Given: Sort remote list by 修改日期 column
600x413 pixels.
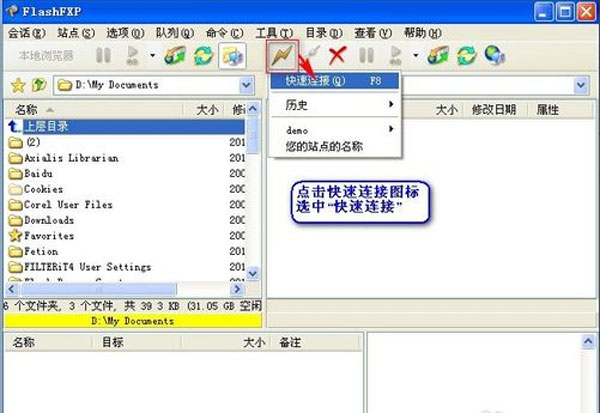Looking at the screenshot, I should click(494, 110).
